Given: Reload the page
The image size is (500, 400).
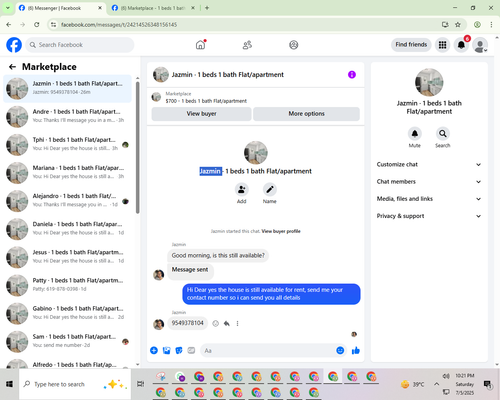Looking at the screenshot, I should click(37, 25).
